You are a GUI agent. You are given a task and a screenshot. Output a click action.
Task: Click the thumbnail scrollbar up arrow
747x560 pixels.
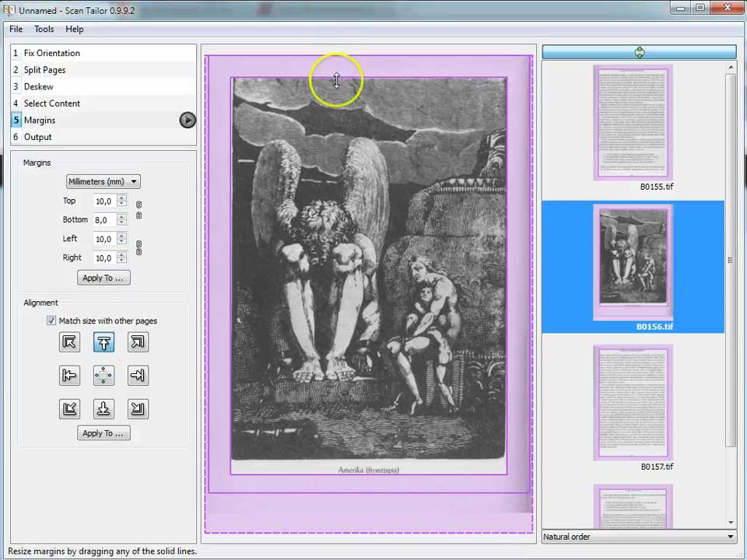coord(731,68)
